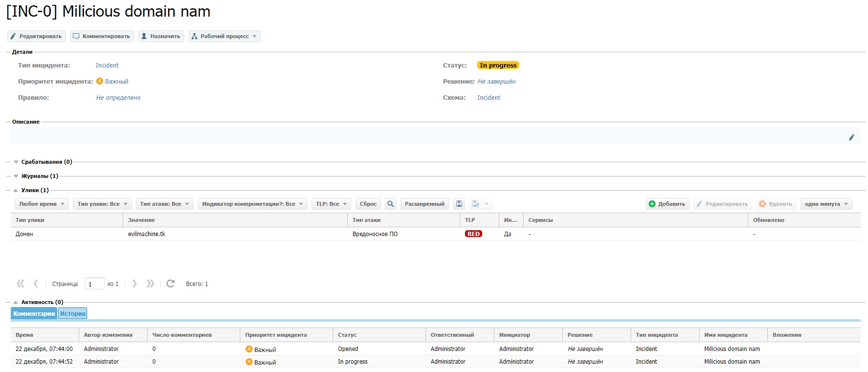
Task: Click the Редактировать incident button
Action: pyautogui.click(x=37, y=36)
